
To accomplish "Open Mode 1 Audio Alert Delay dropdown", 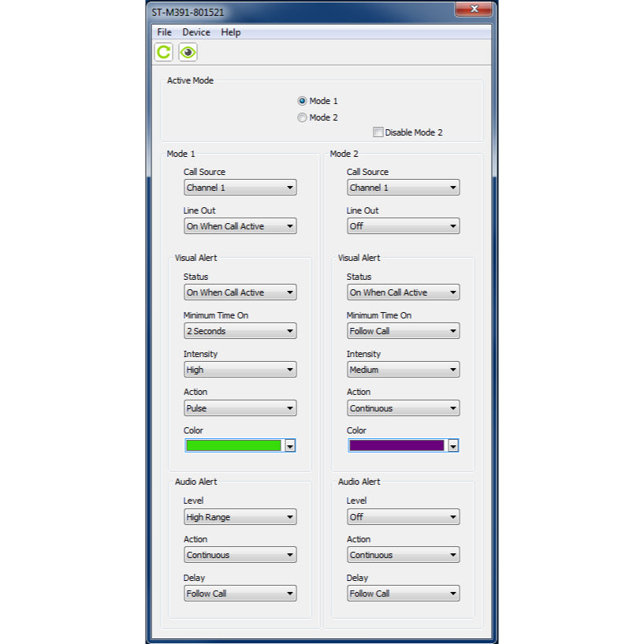I will tap(240, 594).
